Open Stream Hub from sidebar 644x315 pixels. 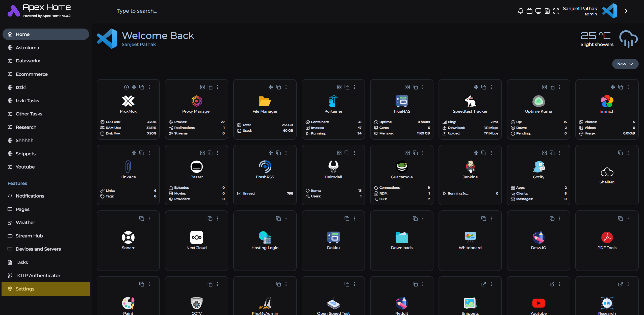coord(29,236)
